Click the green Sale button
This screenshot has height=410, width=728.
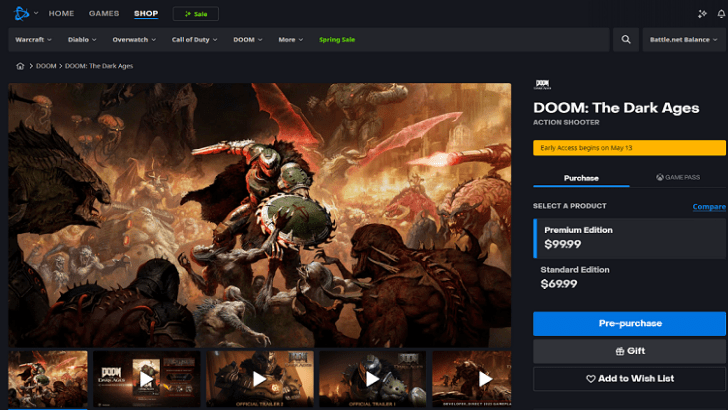point(195,14)
